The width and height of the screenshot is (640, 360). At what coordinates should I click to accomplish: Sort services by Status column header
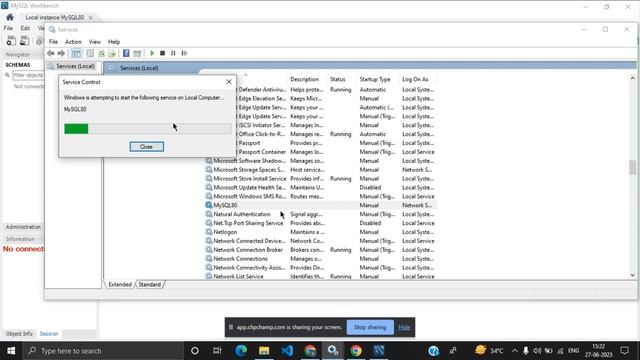338,79
